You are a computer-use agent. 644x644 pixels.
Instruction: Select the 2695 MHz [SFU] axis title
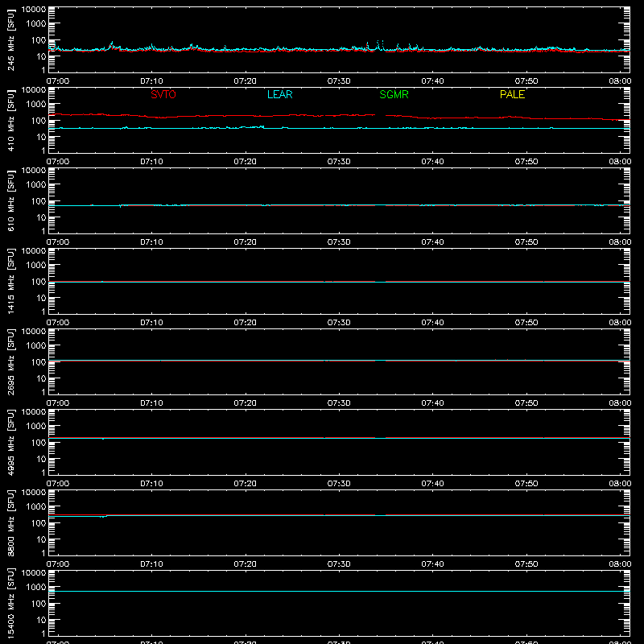10,362
